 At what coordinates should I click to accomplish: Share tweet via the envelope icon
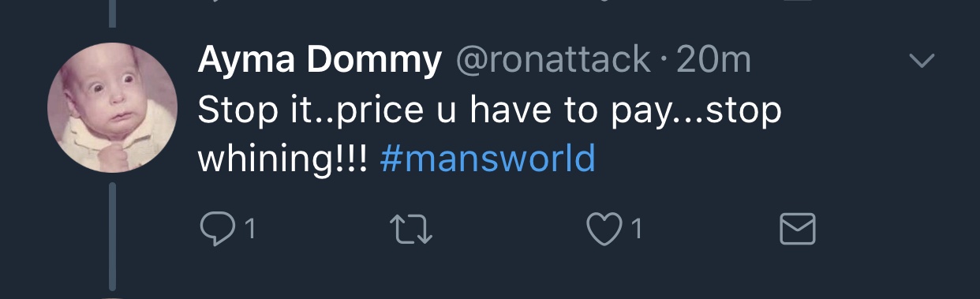click(x=797, y=230)
